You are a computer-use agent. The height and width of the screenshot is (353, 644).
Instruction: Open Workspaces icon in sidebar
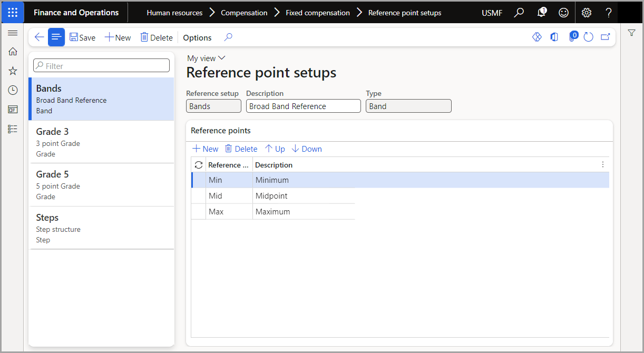13,110
